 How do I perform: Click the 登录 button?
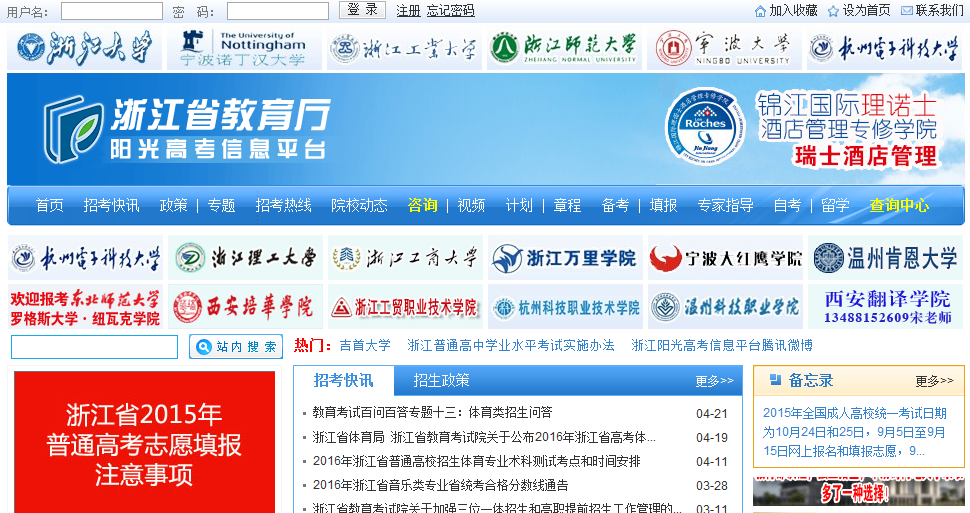(363, 10)
